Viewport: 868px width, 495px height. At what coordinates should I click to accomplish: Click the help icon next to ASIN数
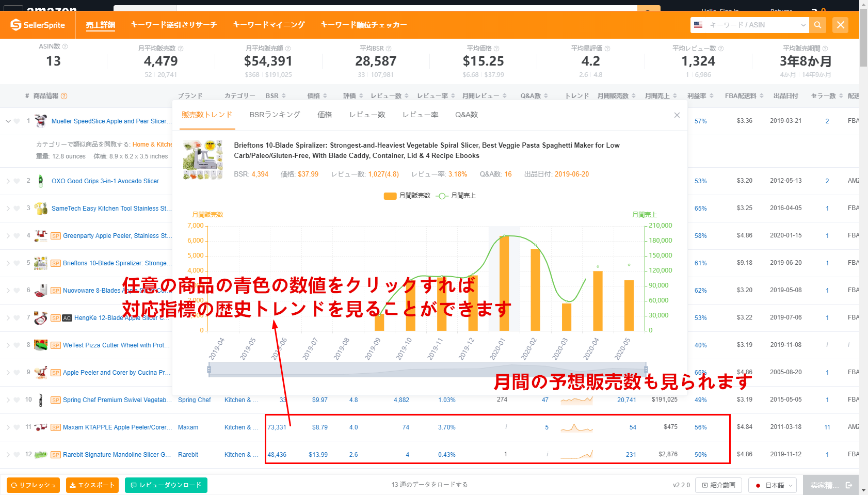(x=65, y=46)
